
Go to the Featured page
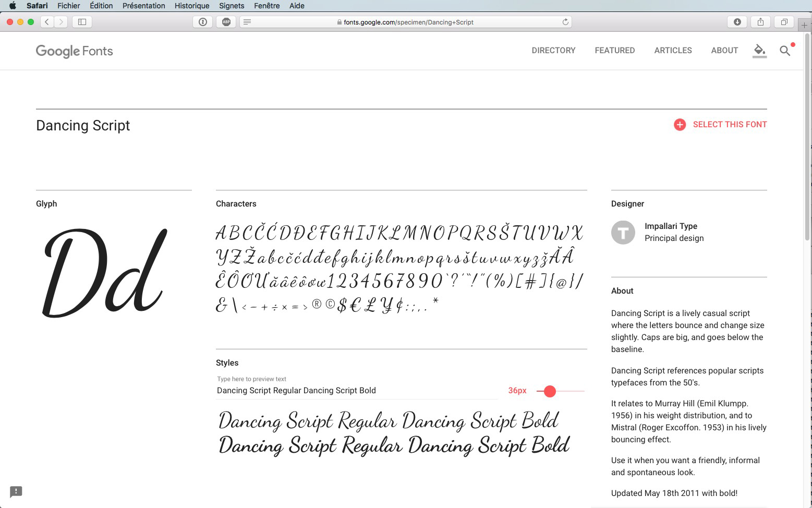click(615, 50)
